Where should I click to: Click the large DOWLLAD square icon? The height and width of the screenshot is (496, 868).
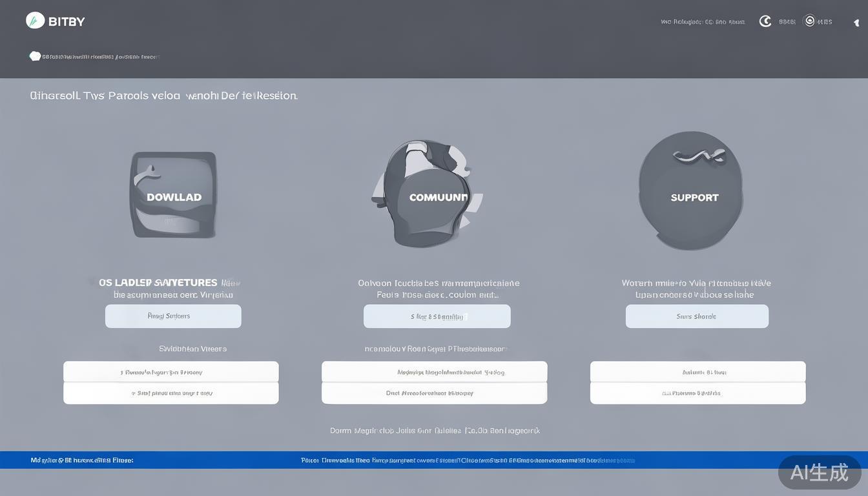(173, 195)
